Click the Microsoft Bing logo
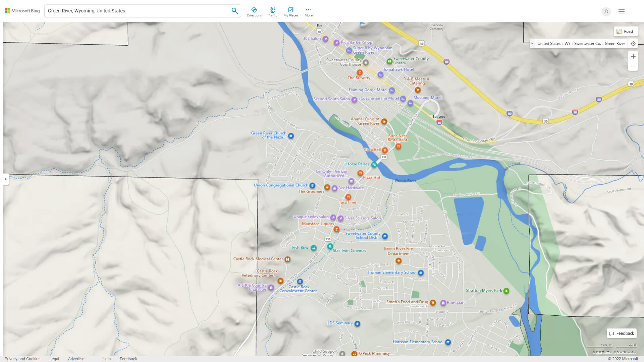The height and width of the screenshot is (362, 644). (21, 10)
